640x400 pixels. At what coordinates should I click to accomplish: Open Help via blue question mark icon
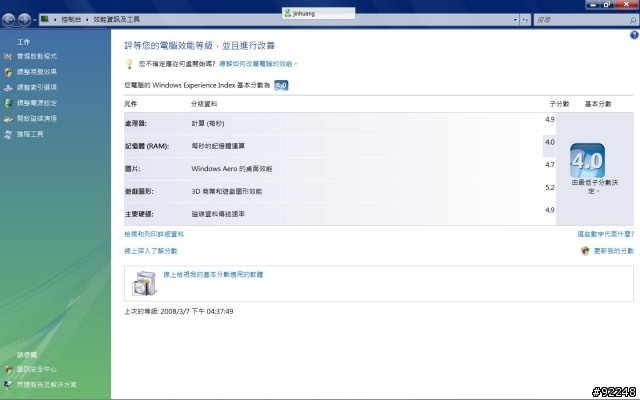(x=634, y=35)
